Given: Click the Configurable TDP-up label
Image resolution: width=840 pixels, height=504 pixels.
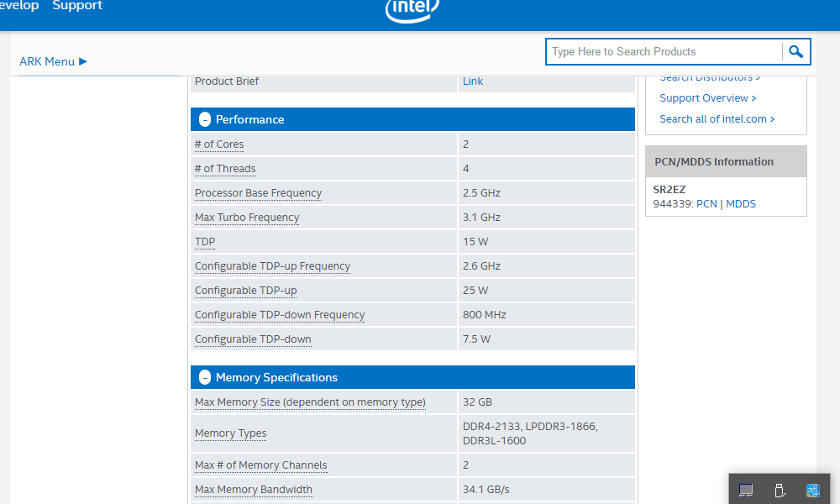Looking at the screenshot, I should tap(245, 291).
